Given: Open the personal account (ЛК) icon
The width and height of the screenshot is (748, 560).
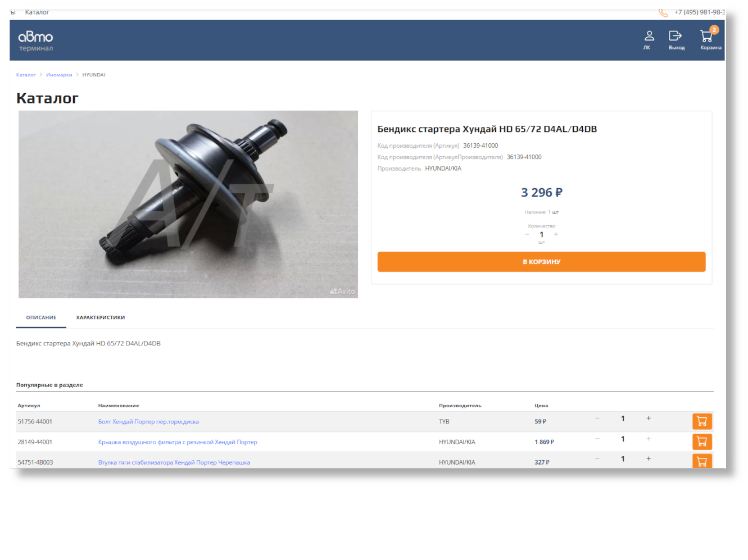Looking at the screenshot, I should point(649,40).
